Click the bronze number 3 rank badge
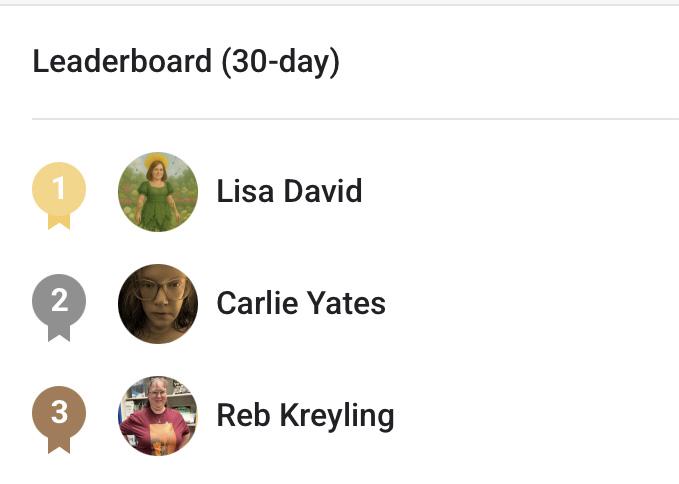This screenshot has height=484, width=679. point(59,414)
